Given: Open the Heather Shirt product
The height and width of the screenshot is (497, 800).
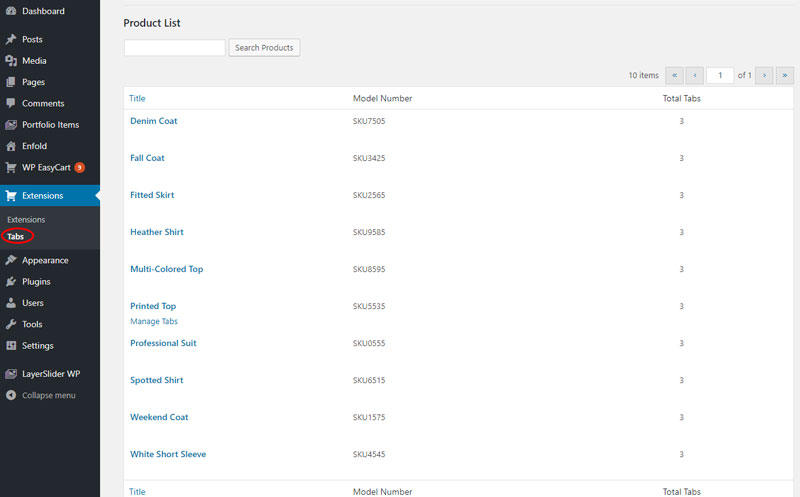Looking at the screenshot, I should [x=157, y=232].
